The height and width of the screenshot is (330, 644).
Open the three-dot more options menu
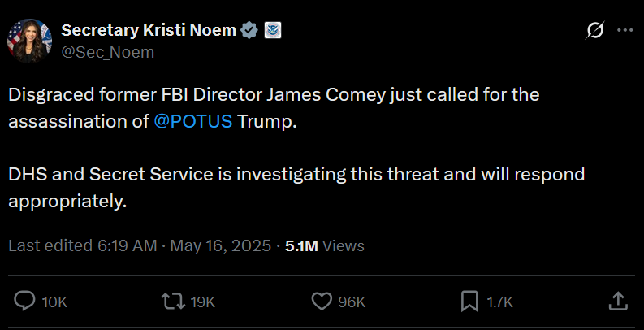(x=625, y=31)
